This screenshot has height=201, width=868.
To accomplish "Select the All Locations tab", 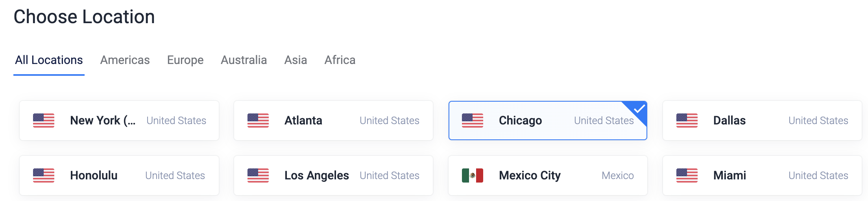I will [x=49, y=60].
